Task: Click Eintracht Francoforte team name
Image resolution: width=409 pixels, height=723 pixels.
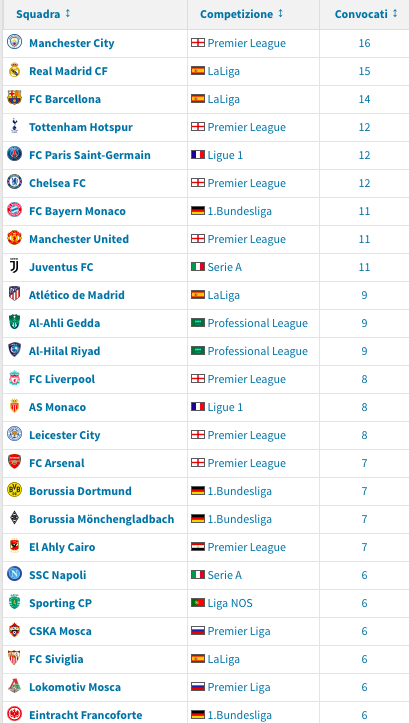Action: [x=86, y=715]
